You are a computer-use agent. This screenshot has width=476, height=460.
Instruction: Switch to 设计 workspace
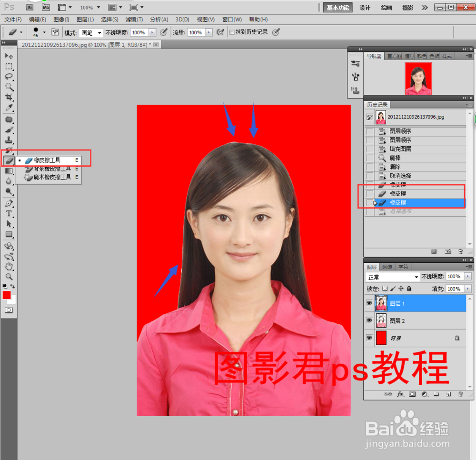pos(365,8)
